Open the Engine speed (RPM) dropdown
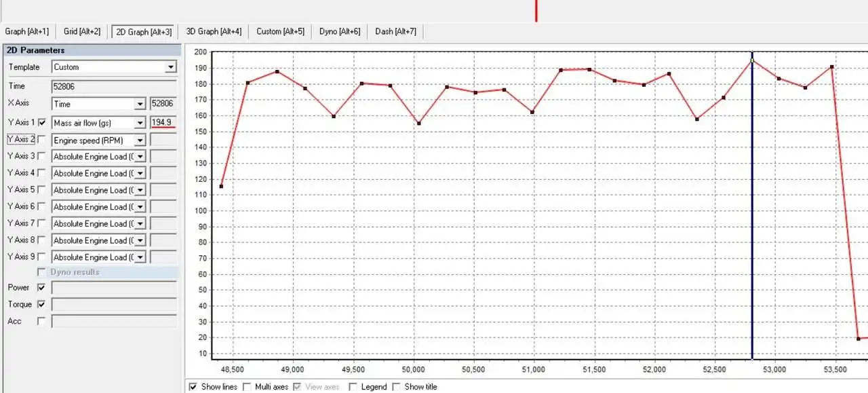 139,140
